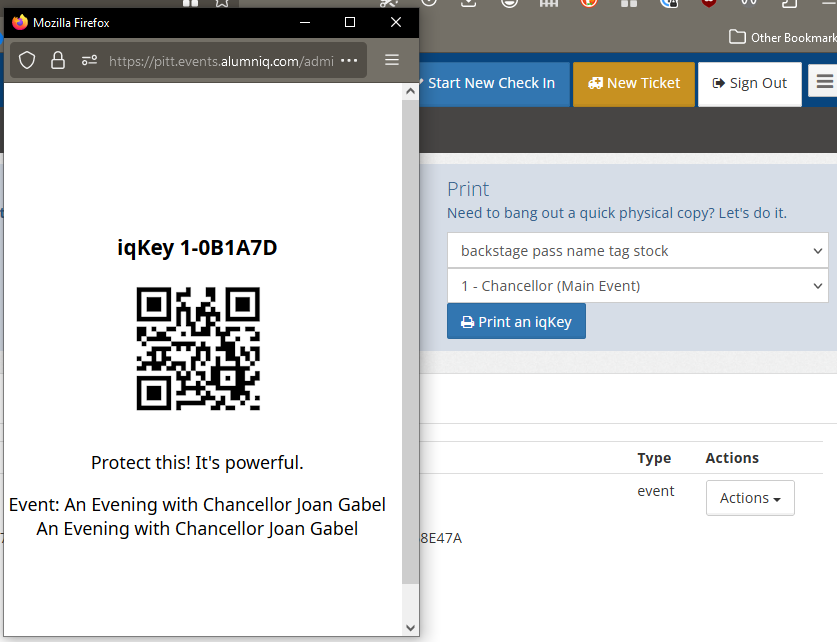Click the popup address bar URL
Image resolution: width=837 pixels, height=642 pixels.
221,61
